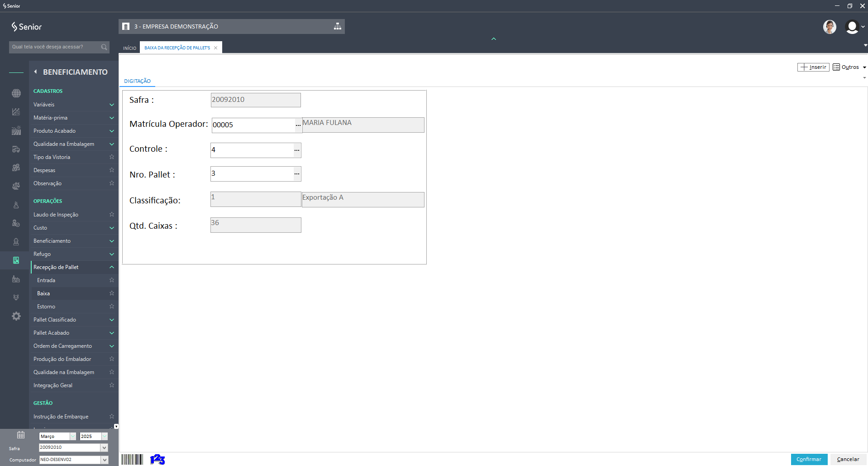Expand the Custo menu group
The width and height of the screenshot is (868, 466).
coord(112,228)
